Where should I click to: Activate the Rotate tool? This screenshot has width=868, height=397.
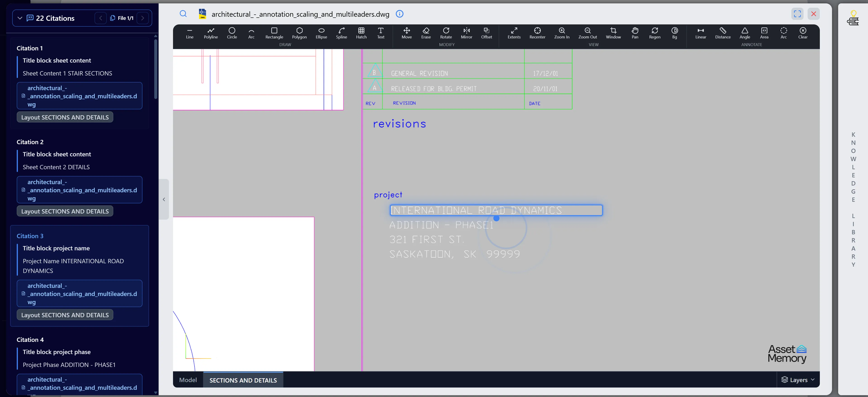coord(446,33)
